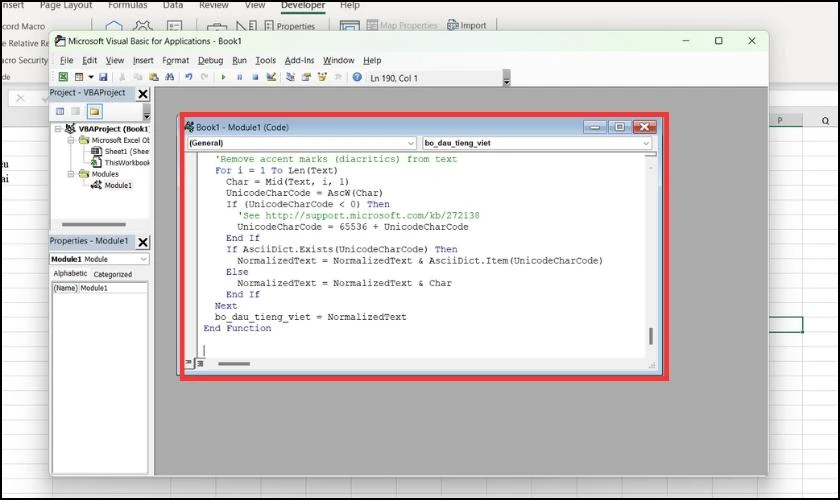The image size is (840, 500).
Task: Open the Format menu
Action: coord(176,61)
